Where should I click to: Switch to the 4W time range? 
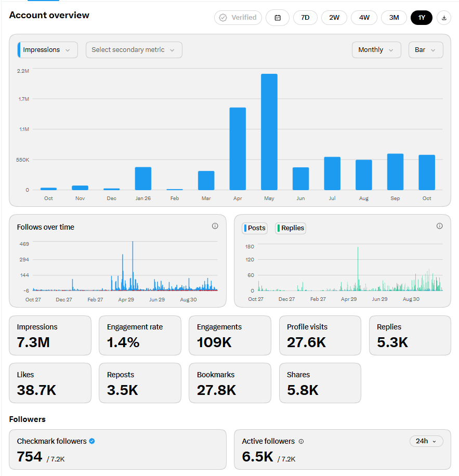364,18
